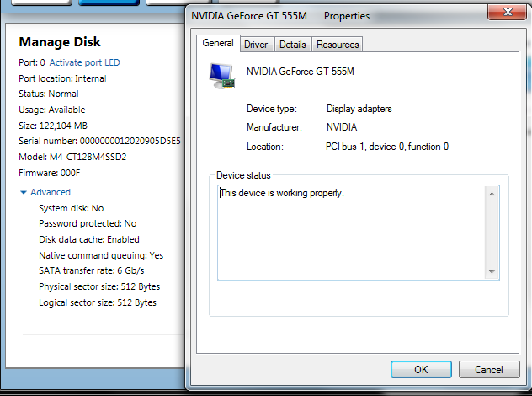This screenshot has height=396, width=532.
Task: Click the 'PCI bus 1, device 0, function 0' location
Action: (x=387, y=147)
